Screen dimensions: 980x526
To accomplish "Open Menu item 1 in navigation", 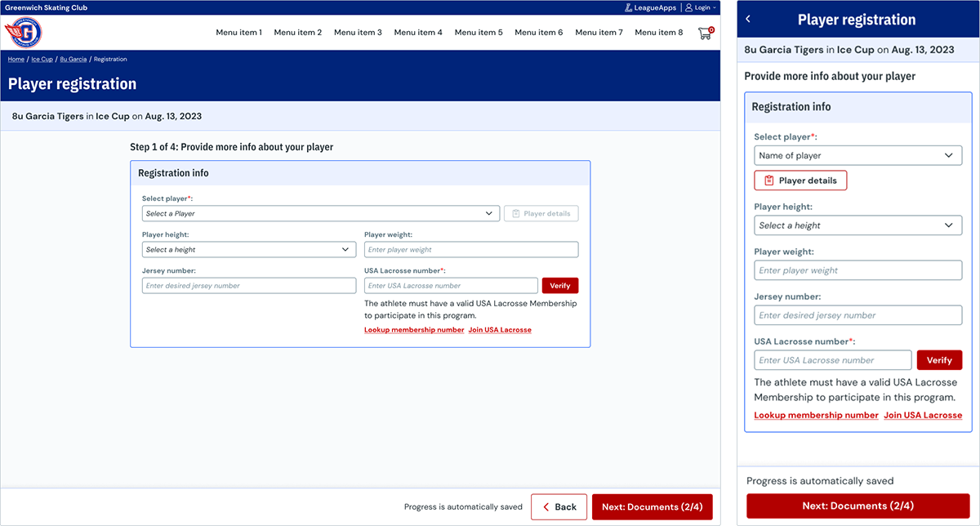I will 238,33.
